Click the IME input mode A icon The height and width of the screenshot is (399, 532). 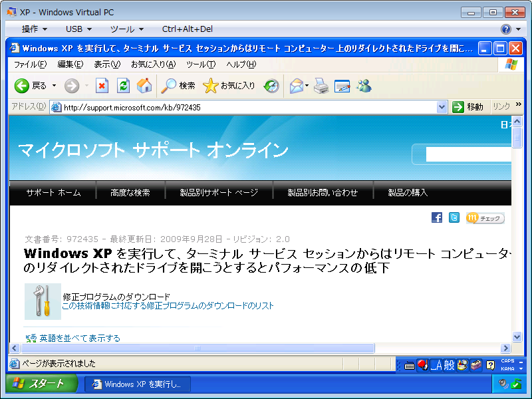tap(436, 365)
